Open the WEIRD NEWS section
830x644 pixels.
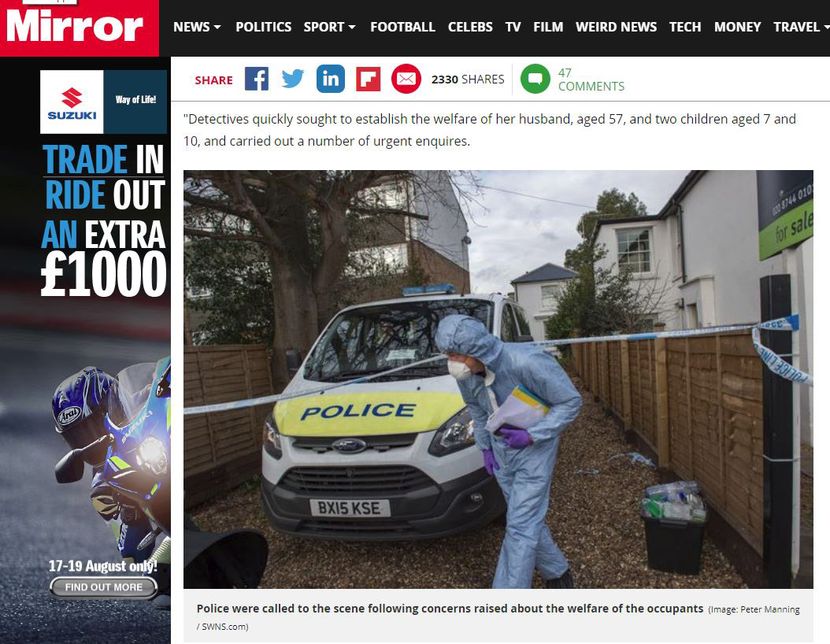point(616,27)
